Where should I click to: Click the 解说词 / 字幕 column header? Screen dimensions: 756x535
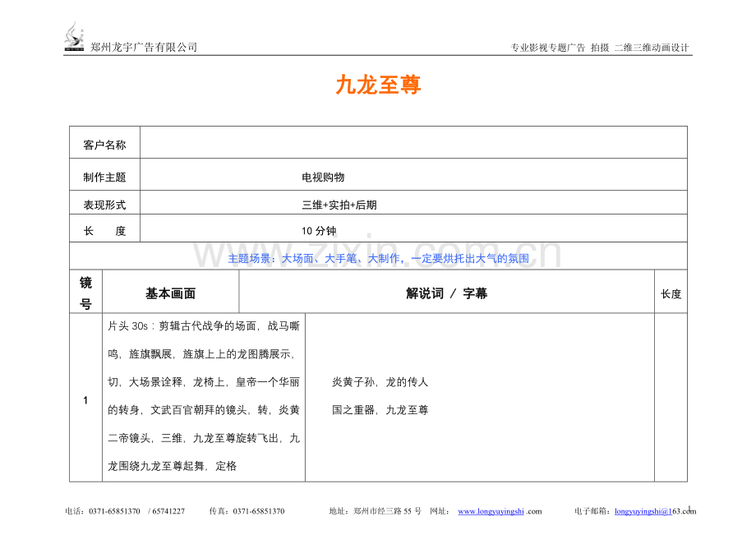click(446, 292)
